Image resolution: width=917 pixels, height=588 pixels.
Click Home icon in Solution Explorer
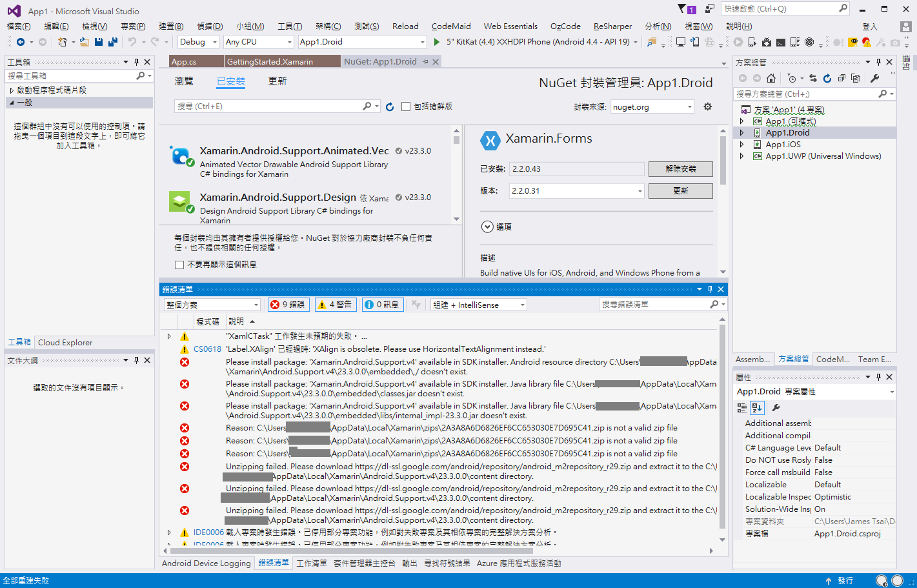pos(771,78)
